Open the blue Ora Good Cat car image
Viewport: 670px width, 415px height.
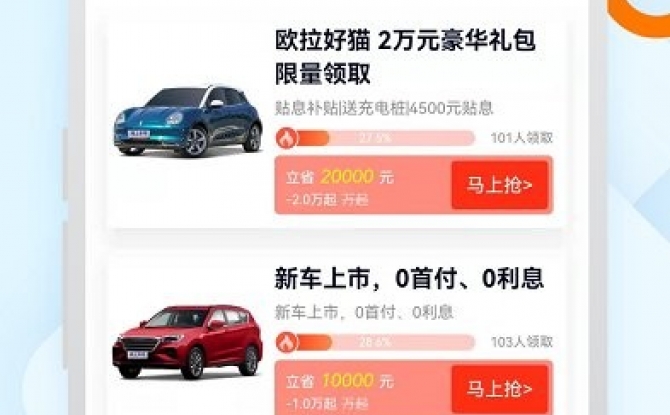pyautogui.click(x=188, y=121)
